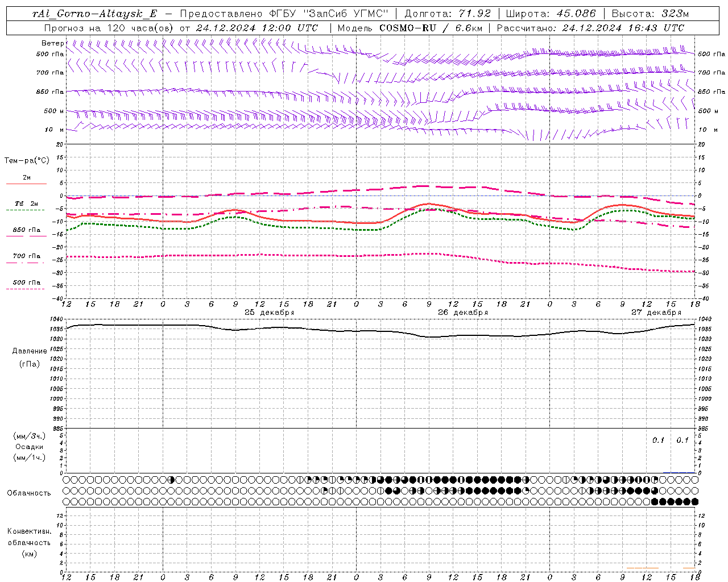Click the station title rAl_Gorno-Altaysk_E
Screen dimensions: 728x582
pyautogui.click(x=94, y=14)
